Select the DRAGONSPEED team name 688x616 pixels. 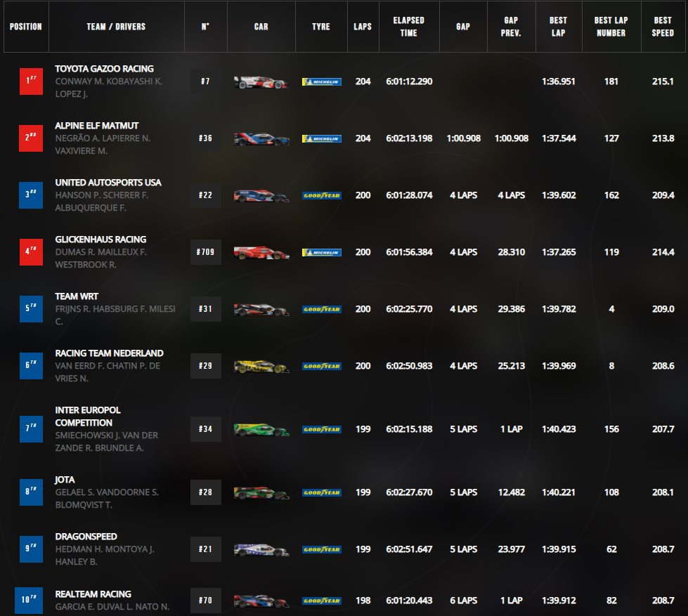click(86, 537)
